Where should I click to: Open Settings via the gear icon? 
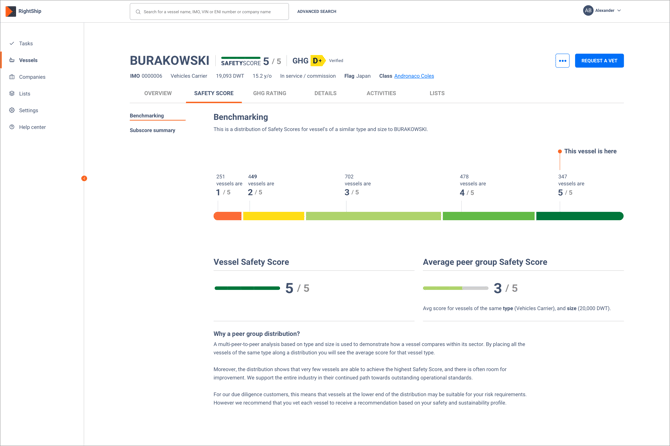coord(12,111)
